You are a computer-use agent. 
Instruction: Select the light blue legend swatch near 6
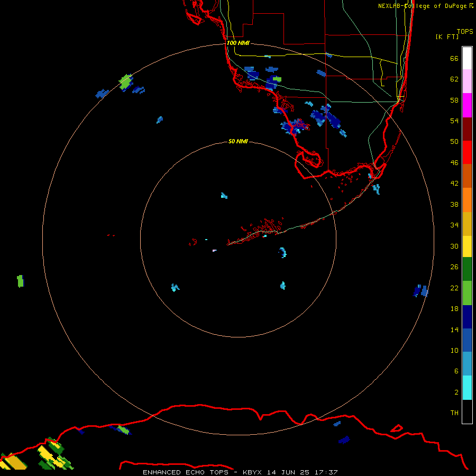point(467,363)
